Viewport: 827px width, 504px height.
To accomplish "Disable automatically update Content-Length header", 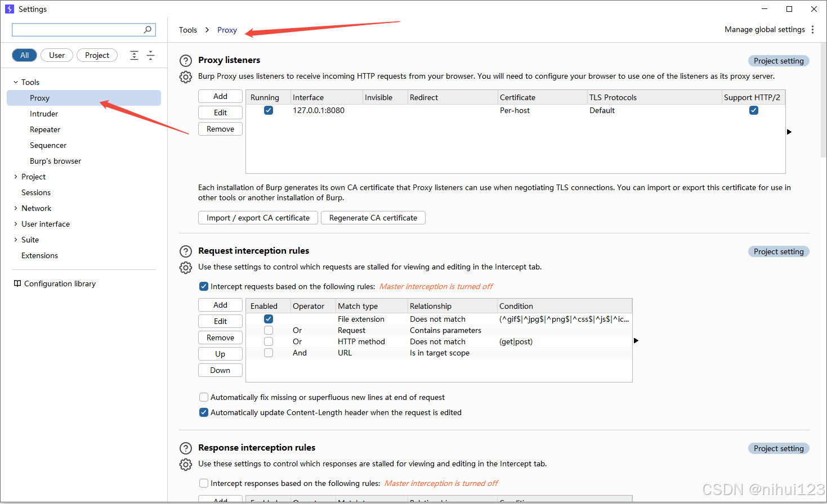I will (204, 412).
